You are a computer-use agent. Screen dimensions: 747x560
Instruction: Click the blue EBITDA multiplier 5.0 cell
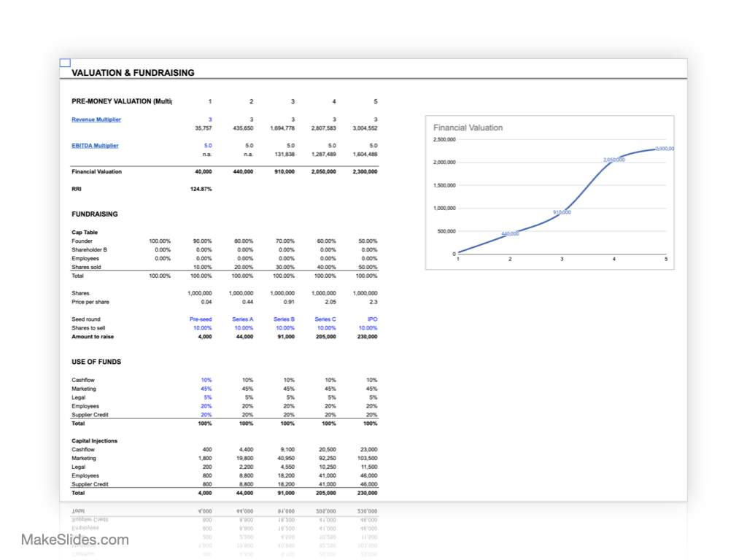coord(208,146)
